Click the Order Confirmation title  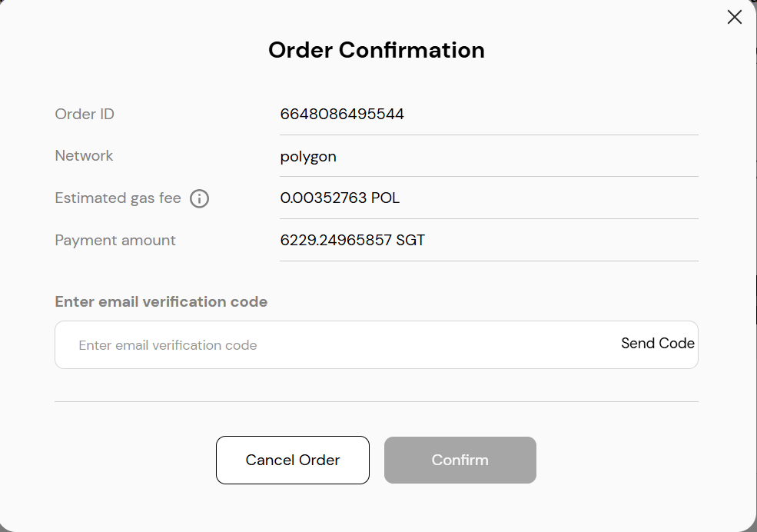point(377,50)
